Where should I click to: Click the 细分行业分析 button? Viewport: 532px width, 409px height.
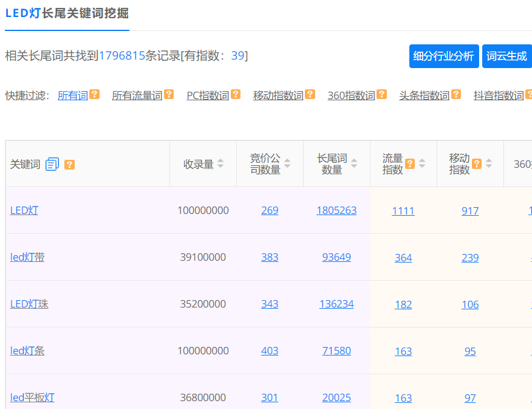coord(444,55)
